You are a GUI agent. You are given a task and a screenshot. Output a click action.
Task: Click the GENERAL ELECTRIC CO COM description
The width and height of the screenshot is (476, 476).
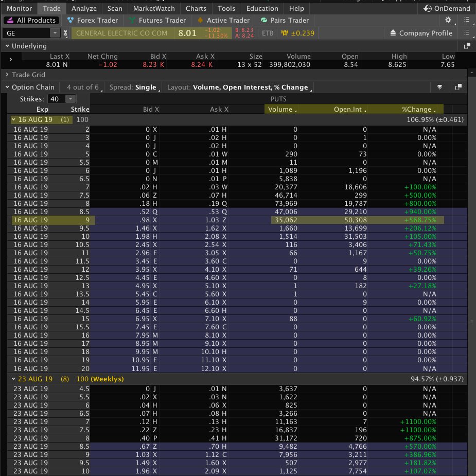point(121,33)
